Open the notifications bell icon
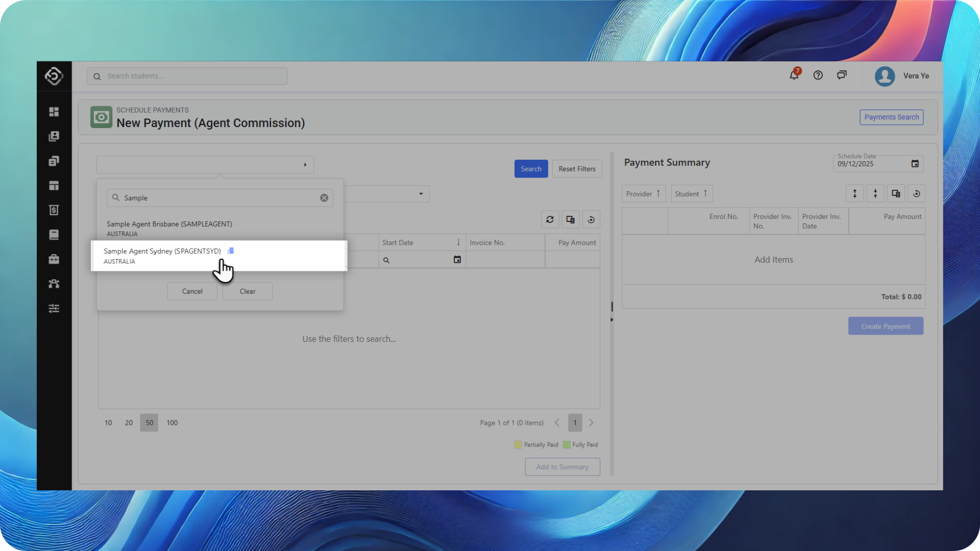980x551 pixels. click(x=794, y=76)
